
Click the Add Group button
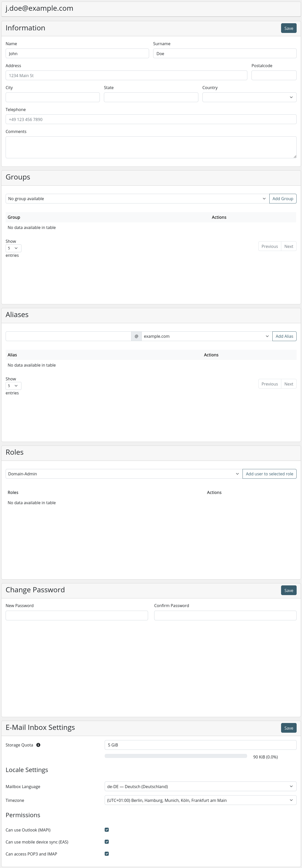pos(282,199)
